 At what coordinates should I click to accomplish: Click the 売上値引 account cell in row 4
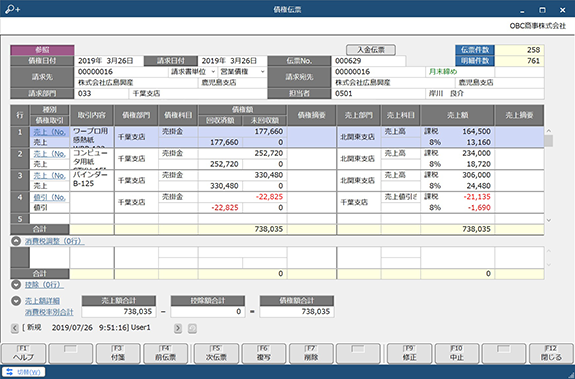pos(401,197)
